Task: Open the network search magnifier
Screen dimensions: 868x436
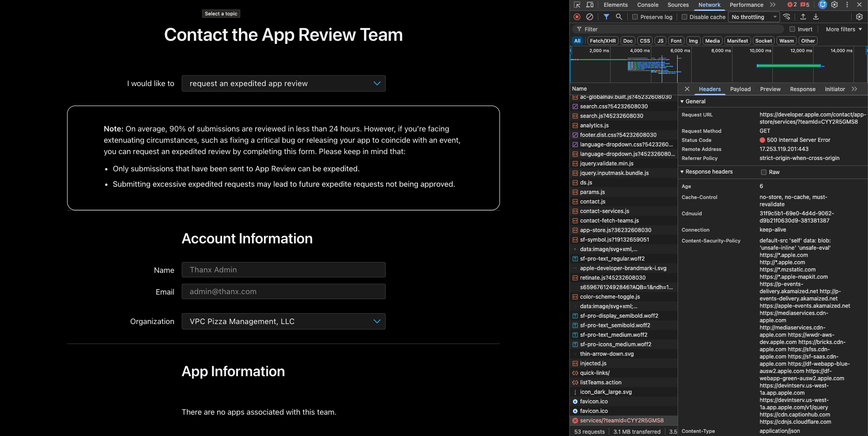Action: click(619, 17)
